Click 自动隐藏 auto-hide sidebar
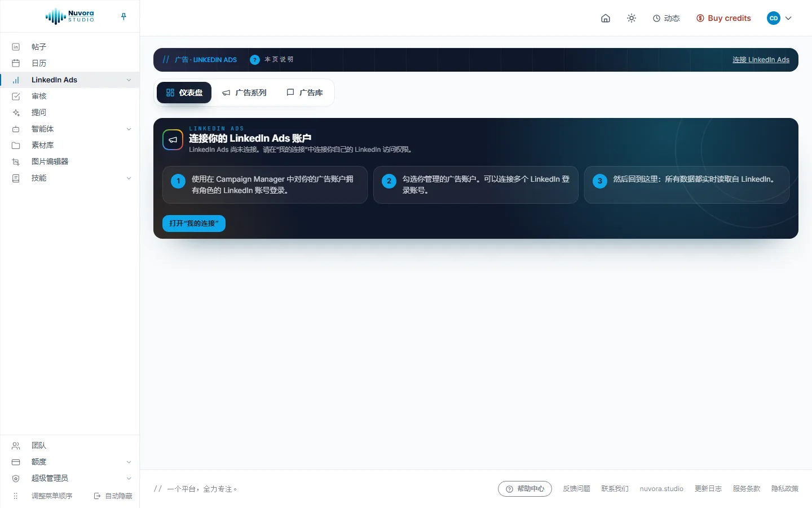The width and height of the screenshot is (812, 508). click(x=113, y=496)
